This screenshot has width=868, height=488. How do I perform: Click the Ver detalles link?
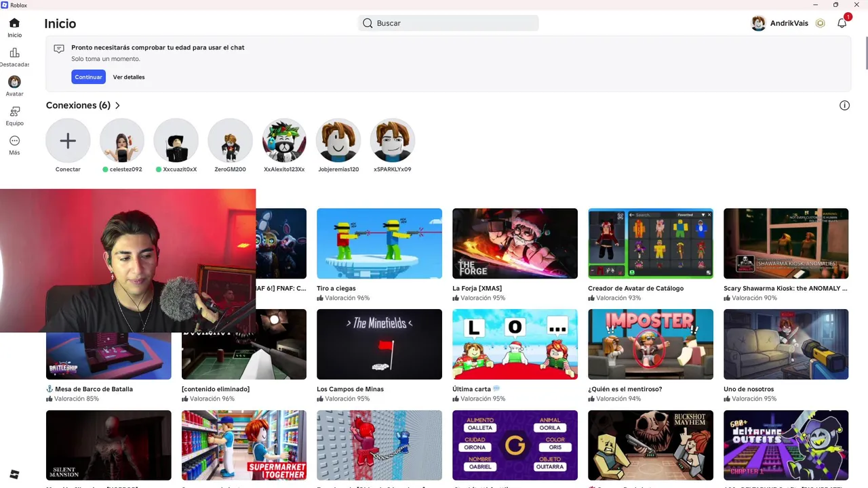tap(129, 77)
